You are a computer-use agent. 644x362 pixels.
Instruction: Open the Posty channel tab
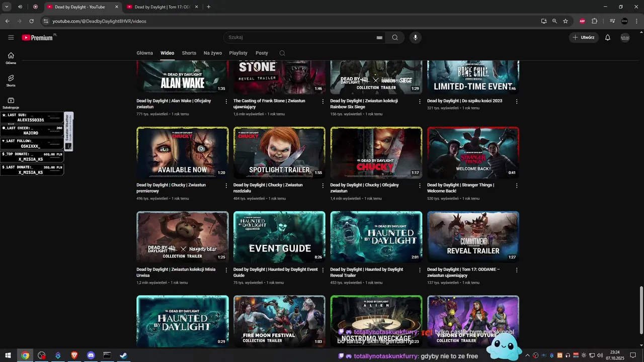pyautogui.click(x=262, y=53)
